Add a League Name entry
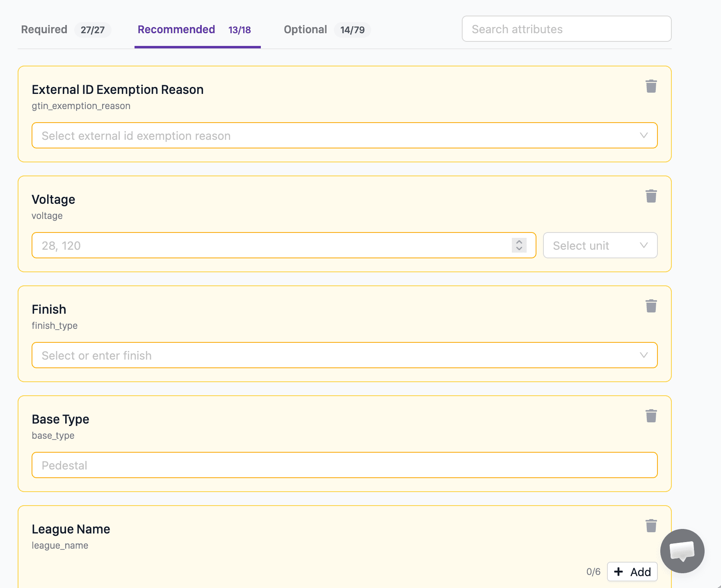Screen dimensions: 721x588 (x=632, y=572)
